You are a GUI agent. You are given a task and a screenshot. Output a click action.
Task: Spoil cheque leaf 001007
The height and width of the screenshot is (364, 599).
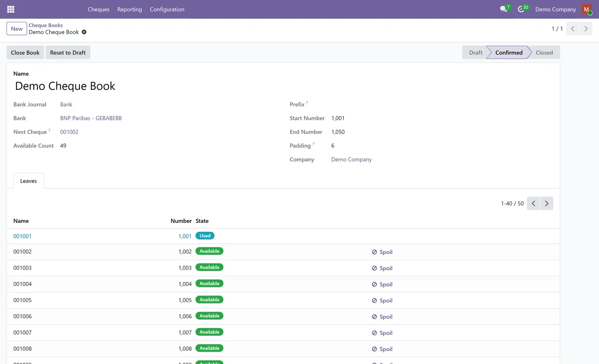pos(382,333)
